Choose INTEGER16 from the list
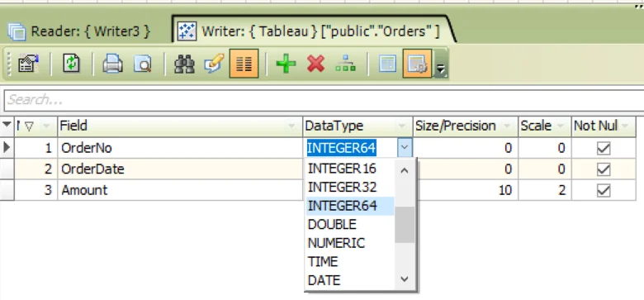 349,169
